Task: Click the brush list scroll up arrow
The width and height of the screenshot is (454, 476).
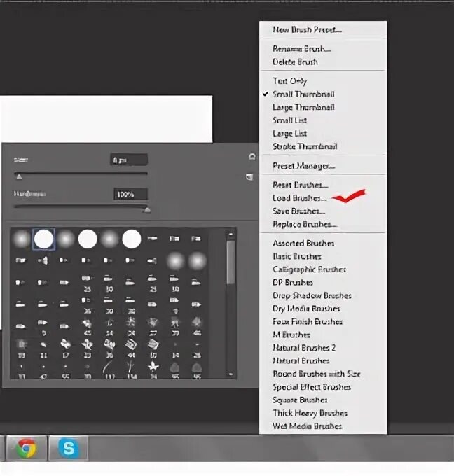Action: 231,234
